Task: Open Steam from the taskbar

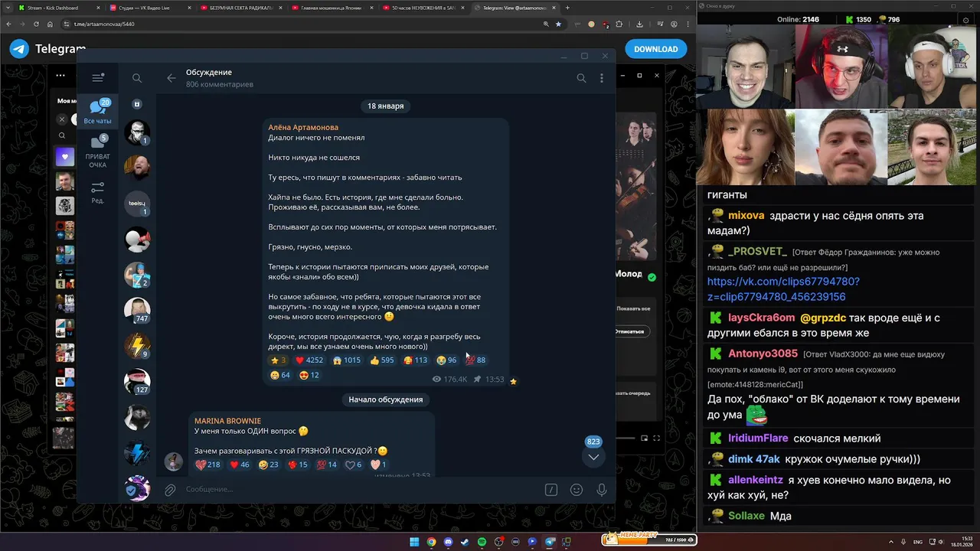Action: pyautogui.click(x=465, y=542)
